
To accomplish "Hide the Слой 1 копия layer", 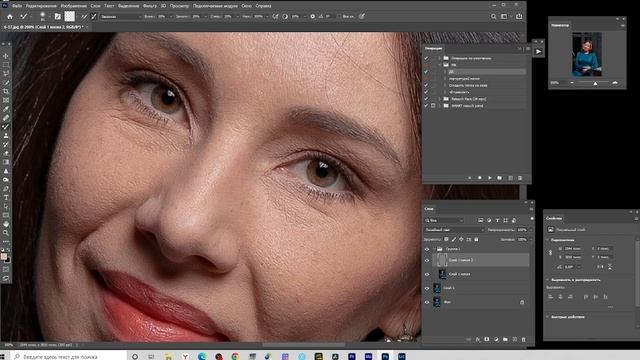I will point(427,274).
